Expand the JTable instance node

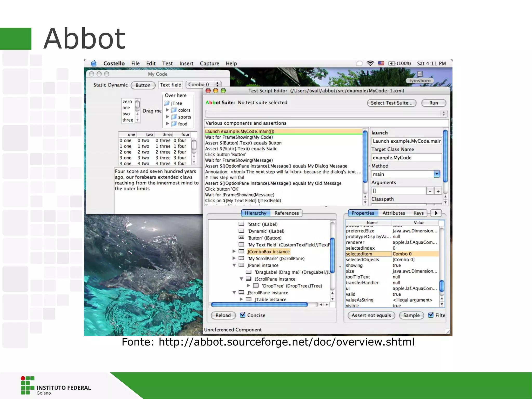(x=241, y=299)
